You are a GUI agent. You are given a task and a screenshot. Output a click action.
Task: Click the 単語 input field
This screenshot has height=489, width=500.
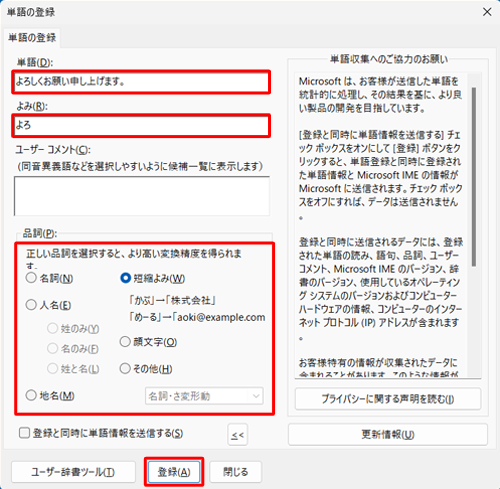click(x=141, y=82)
